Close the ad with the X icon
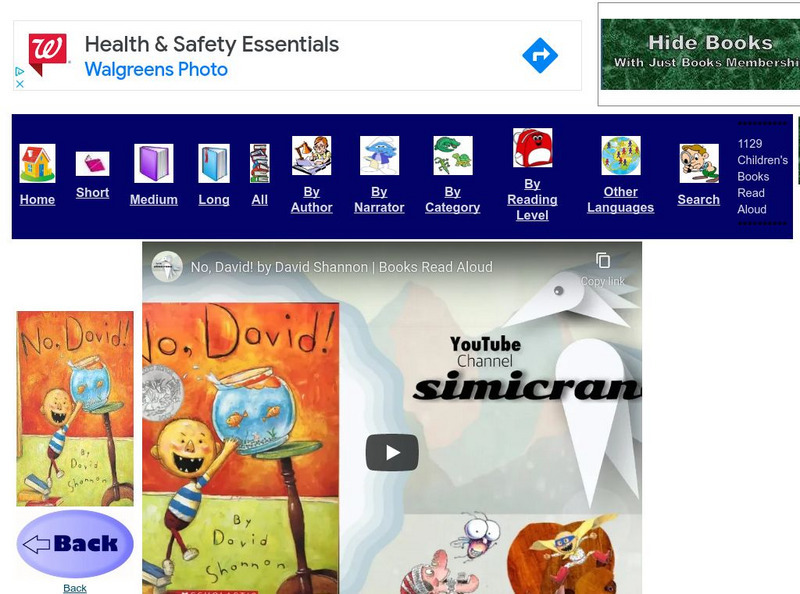This screenshot has width=800, height=594. pos(20,84)
